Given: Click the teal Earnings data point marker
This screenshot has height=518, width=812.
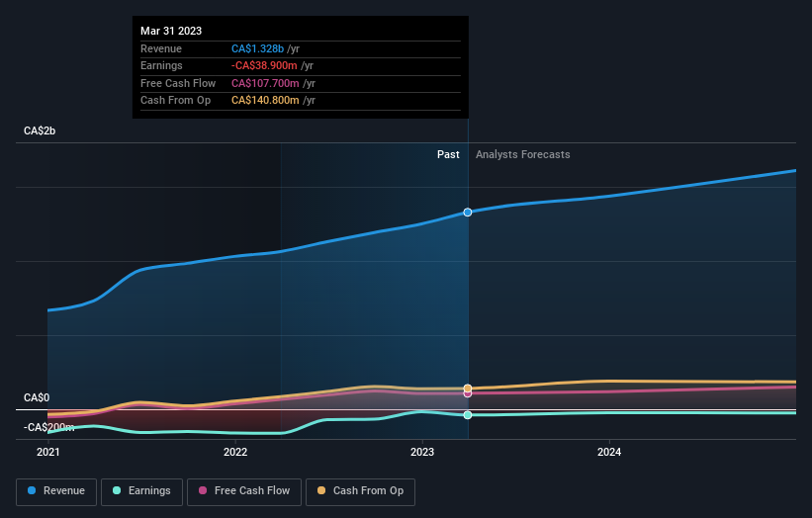Looking at the screenshot, I should (x=468, y=415).
